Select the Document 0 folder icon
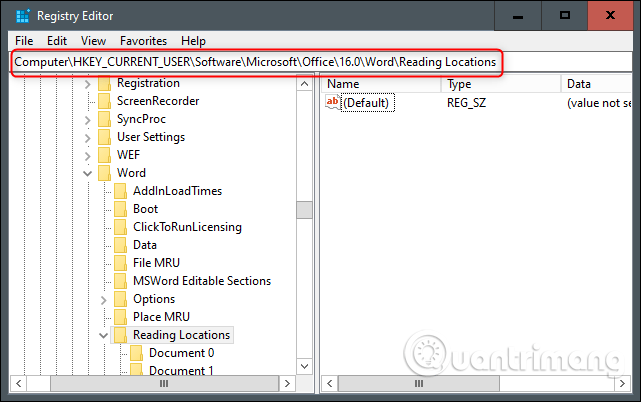This screenshot has height=402, width=641. coord(137,353)
